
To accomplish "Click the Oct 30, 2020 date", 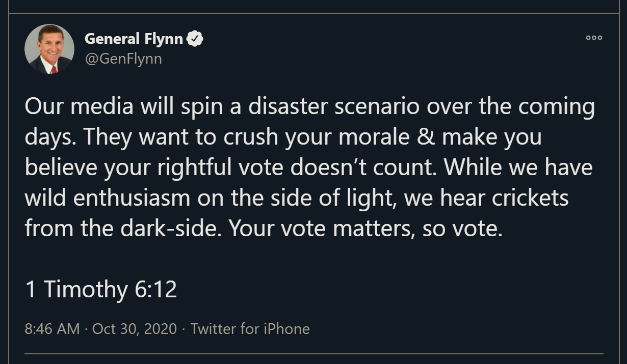I will (135, 328).
